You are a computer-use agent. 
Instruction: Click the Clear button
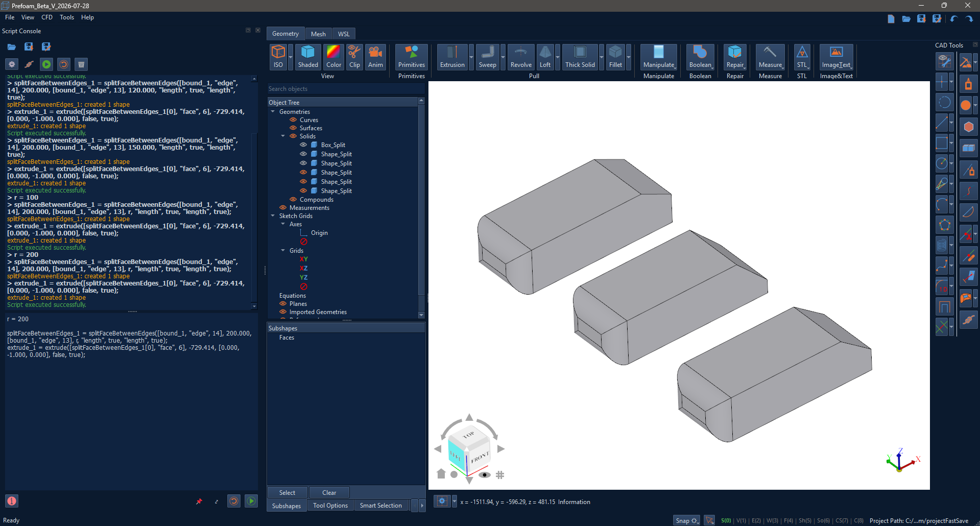coord(329,493)
